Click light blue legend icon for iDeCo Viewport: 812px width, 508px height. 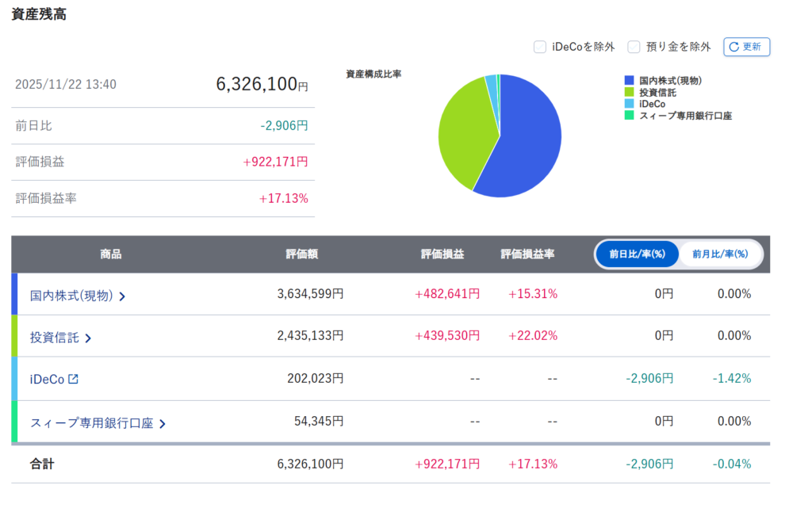click(630, 104)
